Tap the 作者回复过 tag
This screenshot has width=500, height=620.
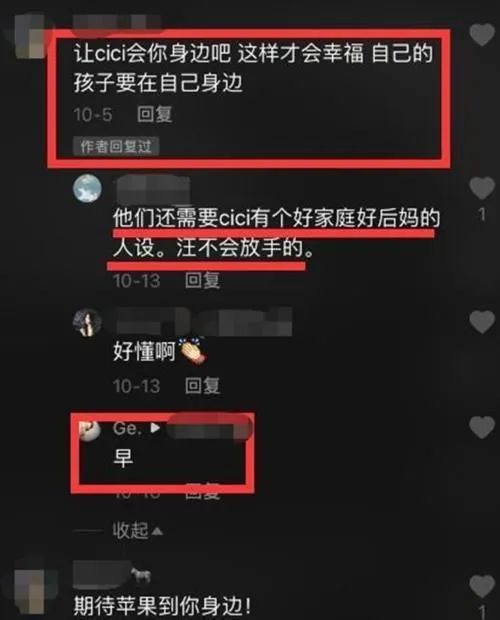[x=116, y=146]
